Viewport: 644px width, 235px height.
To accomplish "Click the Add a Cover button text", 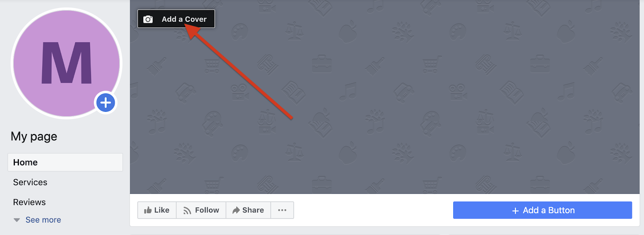I will point(184,19).
